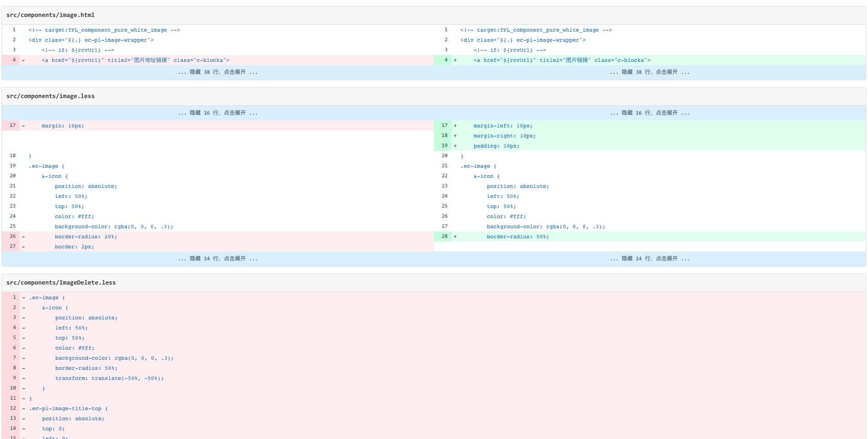
Task: Expand the hidden 14 lines below image.less changes
Action: point(217,258)
